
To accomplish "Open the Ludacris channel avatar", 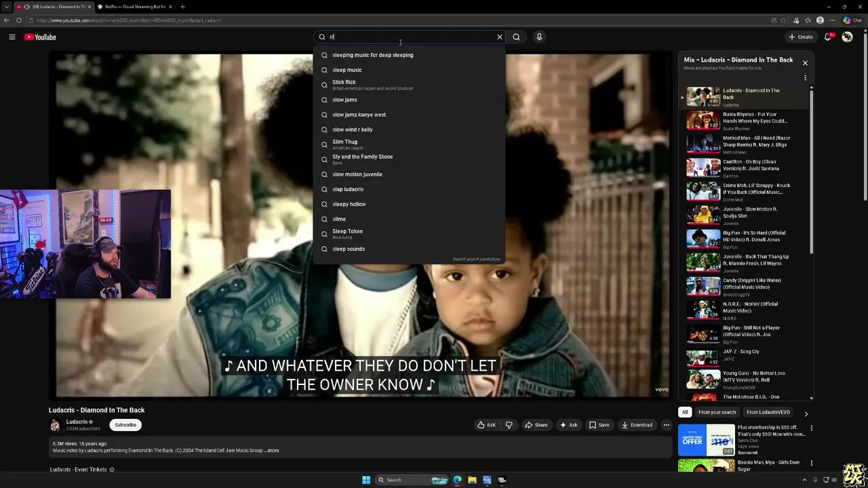I will (x=55, y=425).
